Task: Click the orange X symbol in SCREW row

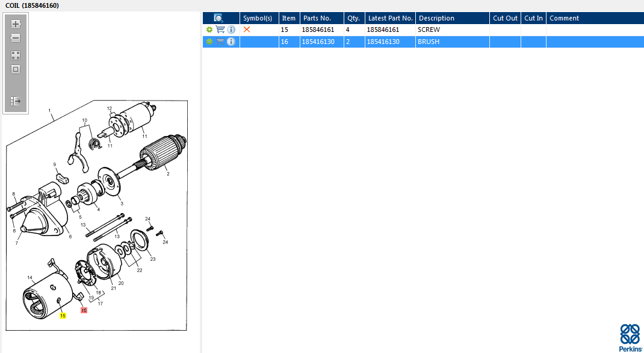Action: [247, 30]
